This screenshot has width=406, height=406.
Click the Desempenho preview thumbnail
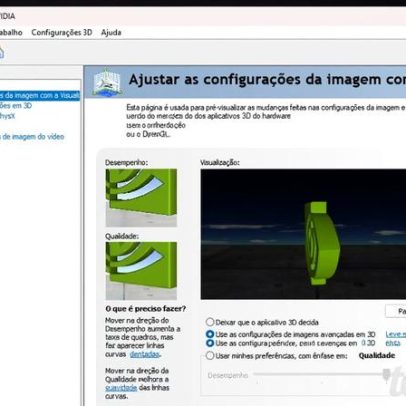141,198
